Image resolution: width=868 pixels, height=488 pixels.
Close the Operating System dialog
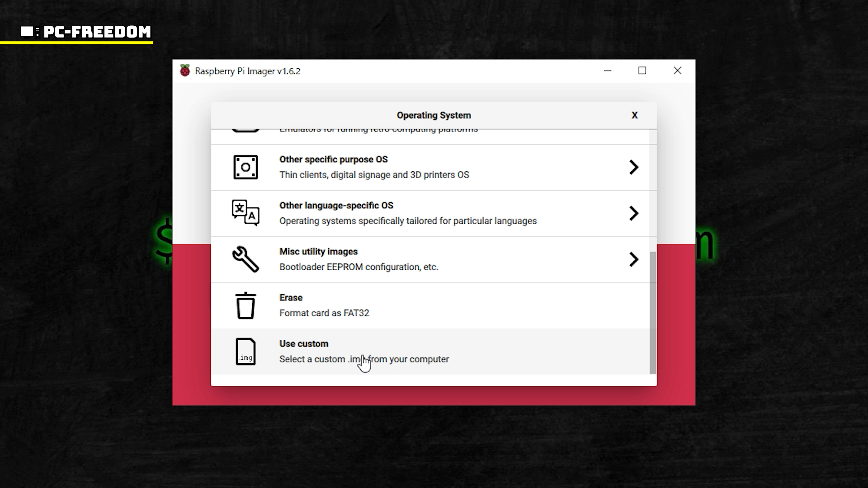pyautogui.click(x=634, y=115)
